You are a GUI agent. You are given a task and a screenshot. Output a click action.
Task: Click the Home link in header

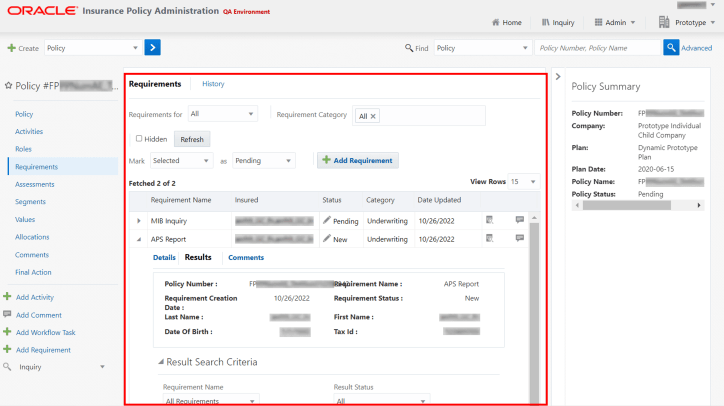point(512,22)
